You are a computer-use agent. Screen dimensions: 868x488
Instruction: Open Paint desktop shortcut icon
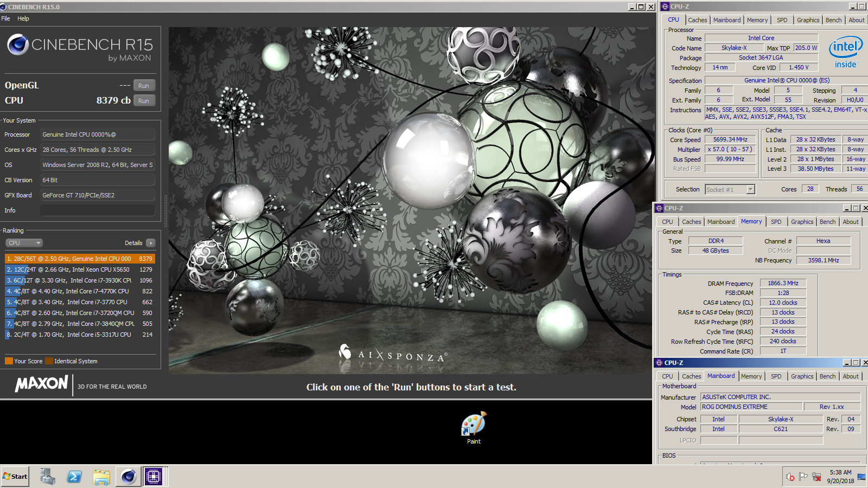coord(474,425)
